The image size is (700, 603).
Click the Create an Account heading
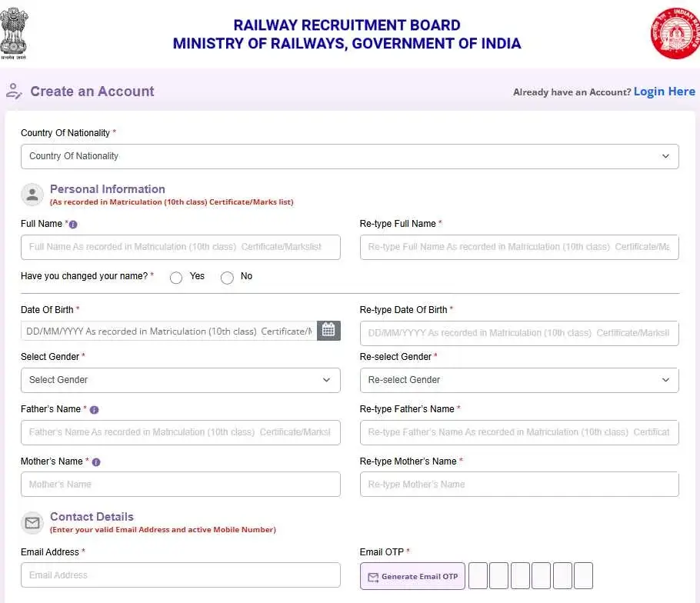pyautogui.click(x=92, y=91)
